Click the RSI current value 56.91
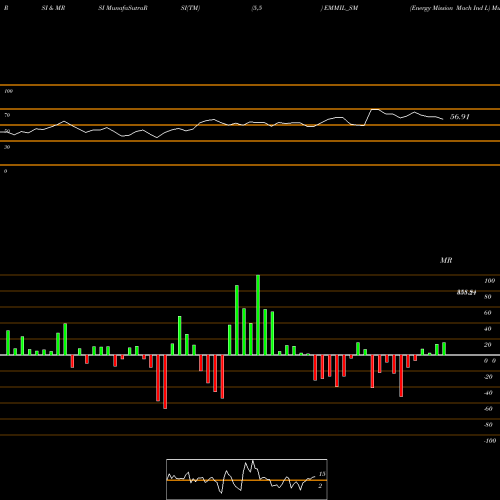The image size is (500, 500). click(460, 117)
